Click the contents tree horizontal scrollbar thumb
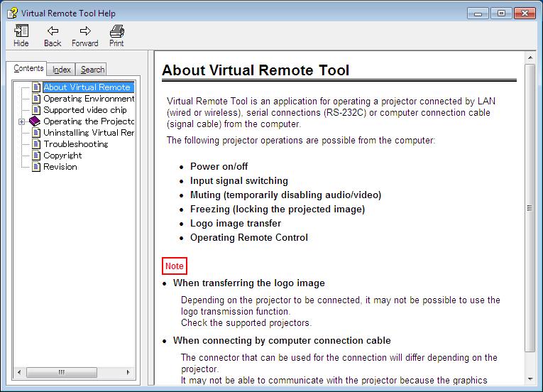Viewport: 543px width, 392px height. click(62, 372)
